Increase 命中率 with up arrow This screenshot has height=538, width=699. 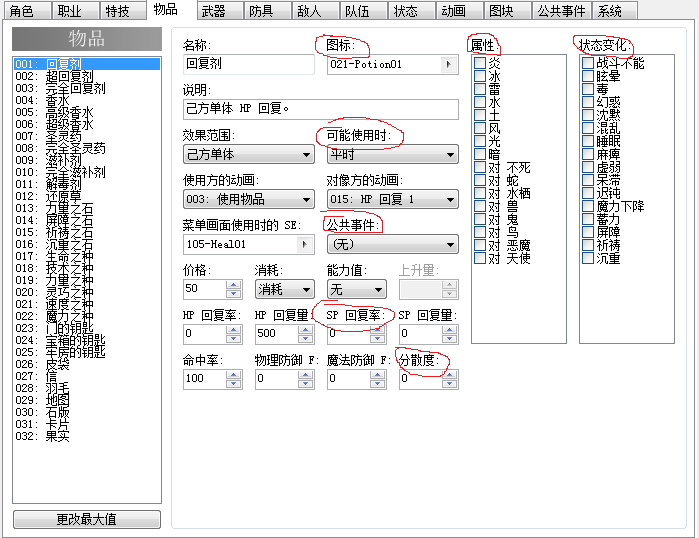(x=234, y=375)
